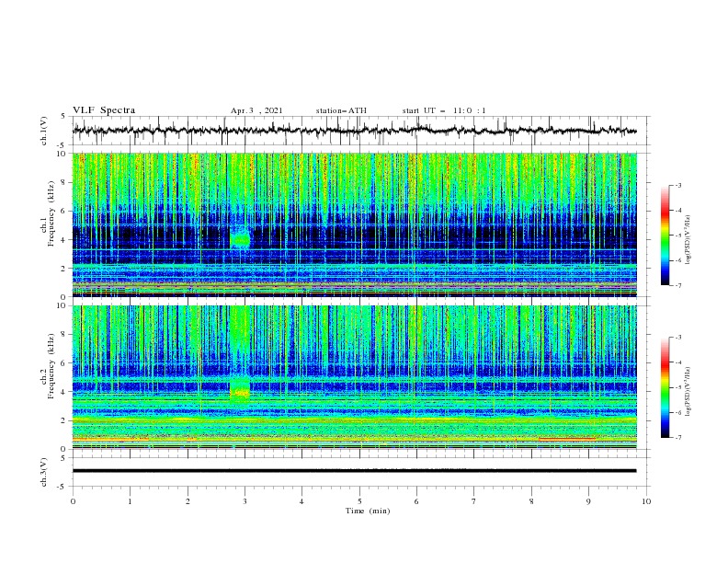Click the ch.3 flat black waveform band
Screen dimensions: 728x563
(x=354, y=471)
